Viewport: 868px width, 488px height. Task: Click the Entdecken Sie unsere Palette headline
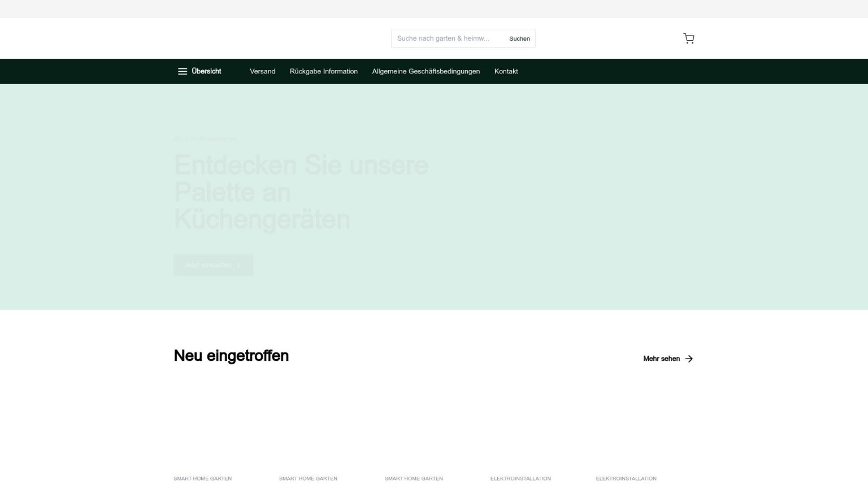pos(301,192)
